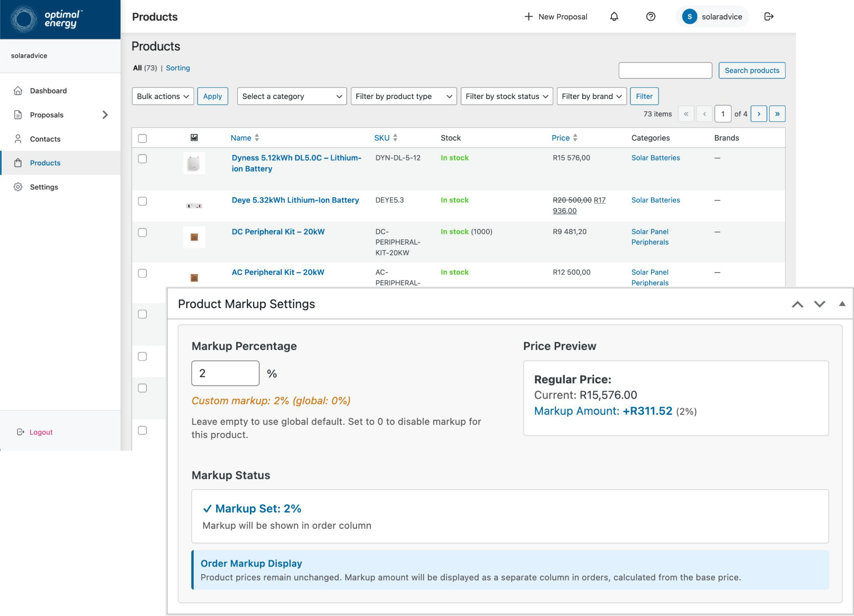Click the Search products button
Image resolution: width=854 pixels, height=616 pixels.
tap(752, 70)
